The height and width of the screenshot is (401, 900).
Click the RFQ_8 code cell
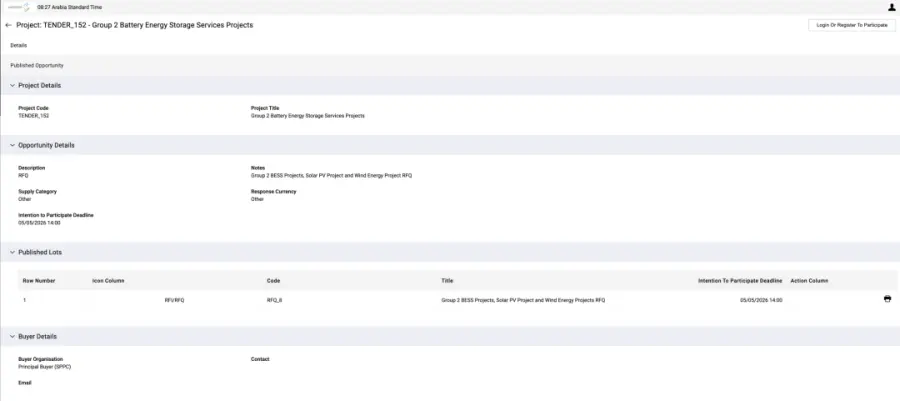click(274, 300)
